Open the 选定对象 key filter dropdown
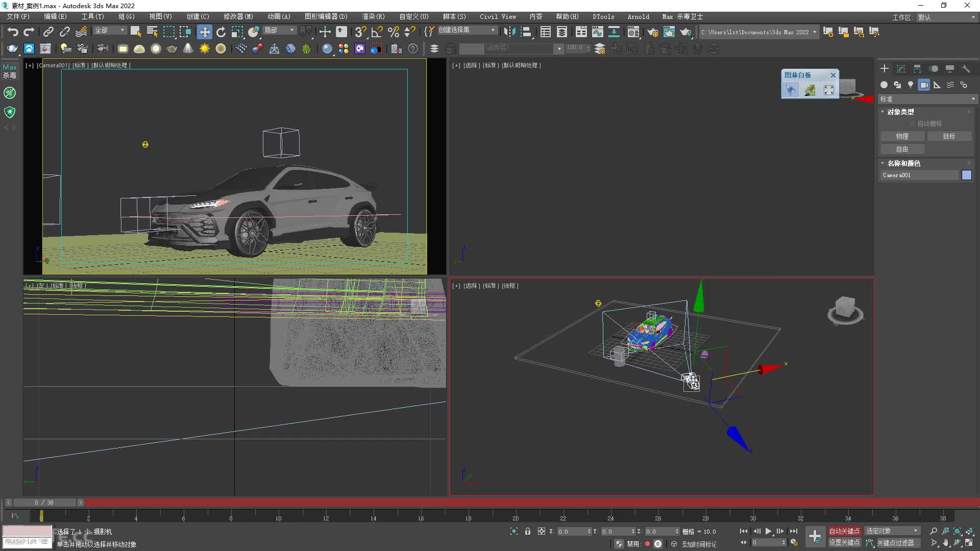 [x=892, y=531]
